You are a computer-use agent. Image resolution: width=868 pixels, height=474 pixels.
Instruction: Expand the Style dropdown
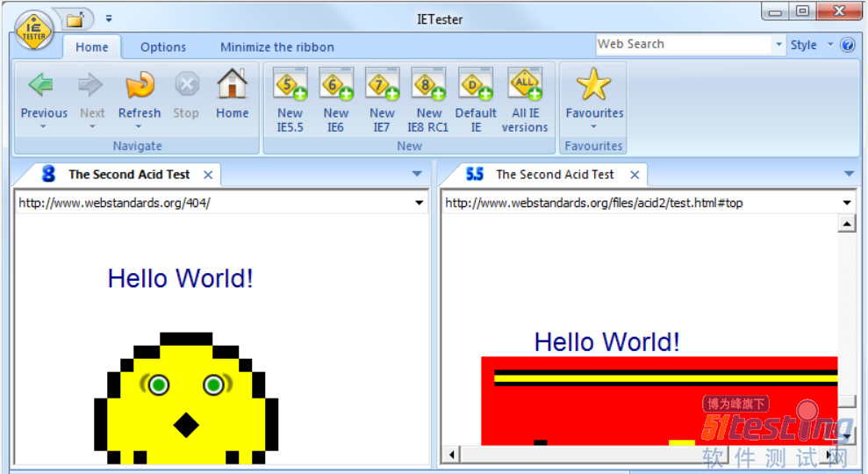click(x=809, y=45)
